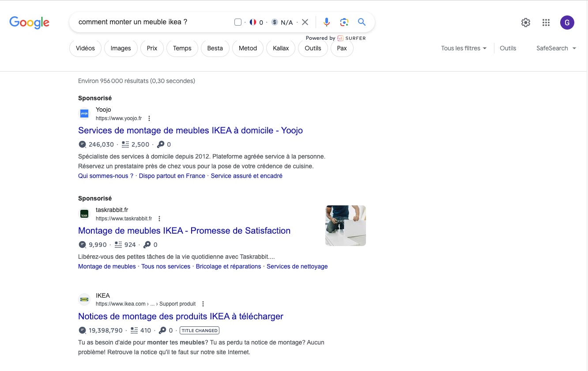Clear the search query with the X icon
Viewport: 588px width, 371px height.
(x=305, y=22)
